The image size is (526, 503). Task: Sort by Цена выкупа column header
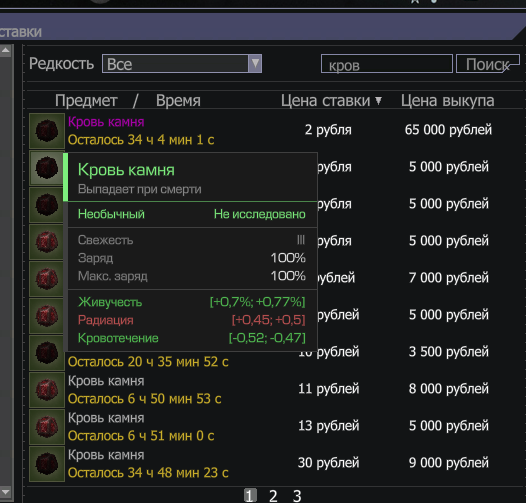click(448, 100)
